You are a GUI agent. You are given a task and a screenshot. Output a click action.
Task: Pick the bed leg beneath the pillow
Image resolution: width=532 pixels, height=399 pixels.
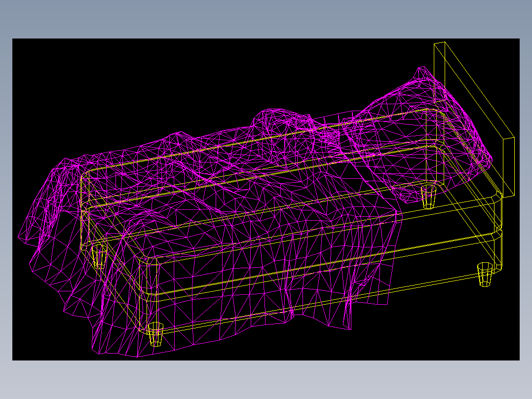point(428,197)
